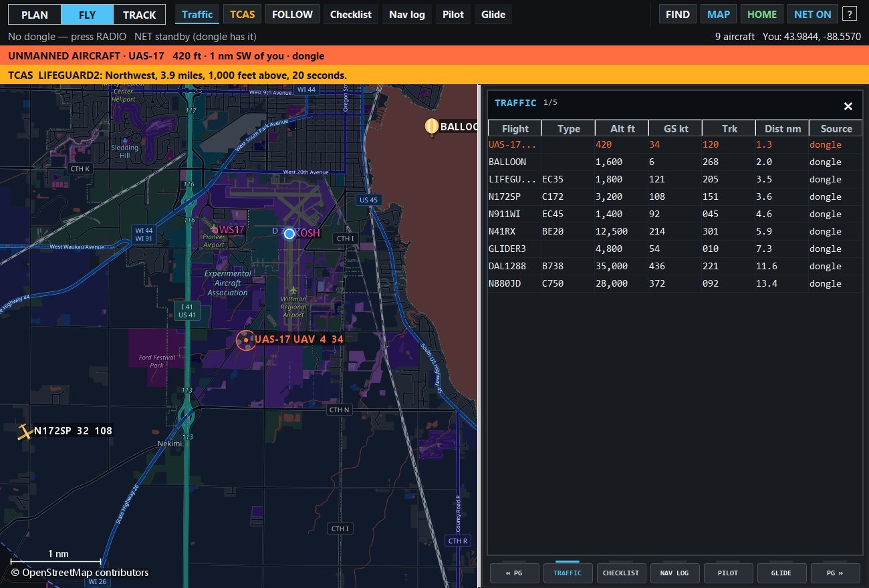Select the CHECKLIST bottom tab

click(621, 573)
